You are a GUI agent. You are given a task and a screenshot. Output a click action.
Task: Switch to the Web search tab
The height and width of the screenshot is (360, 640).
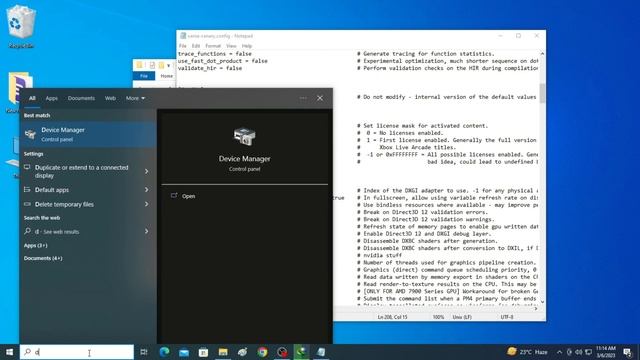(110, 98)
